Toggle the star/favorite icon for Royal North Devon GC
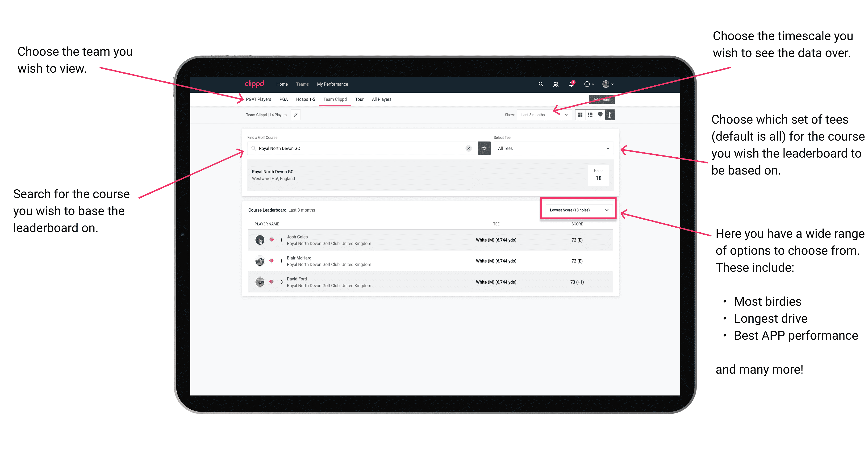The height and width of the screenshot is (467, 868). [x=484, y=148]
